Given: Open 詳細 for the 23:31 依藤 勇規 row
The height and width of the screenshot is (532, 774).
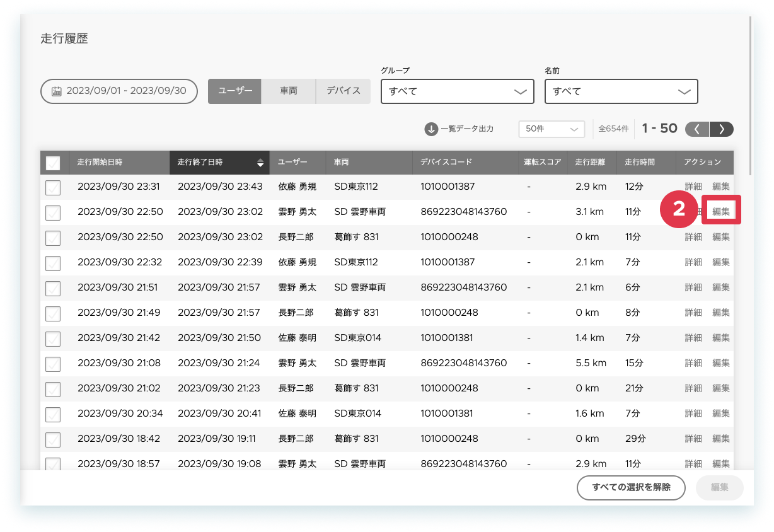Looking at the screenshot, I should pyautogui.click(x=693, y=187).
